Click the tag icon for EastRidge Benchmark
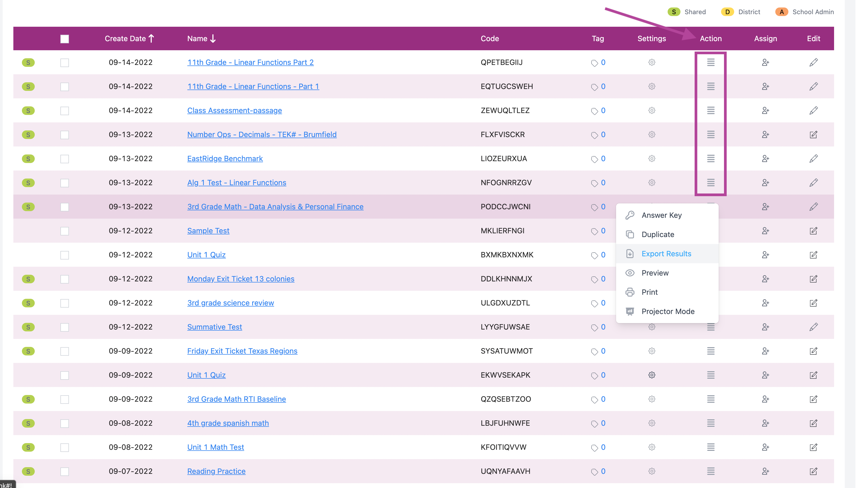Screen dimensions: 868x488 [x=594, y=159]
